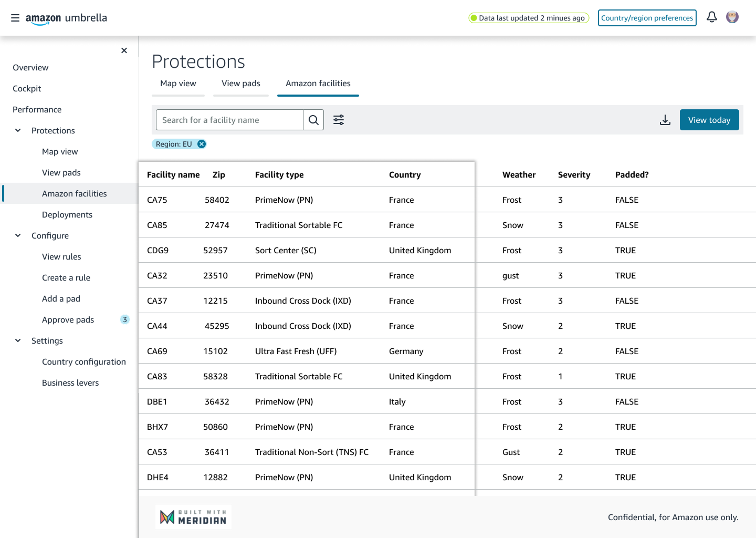The width and height of the screenshot is (756, 538).
Task: Select facility CA75 in the table
Action: pos(157,200)
